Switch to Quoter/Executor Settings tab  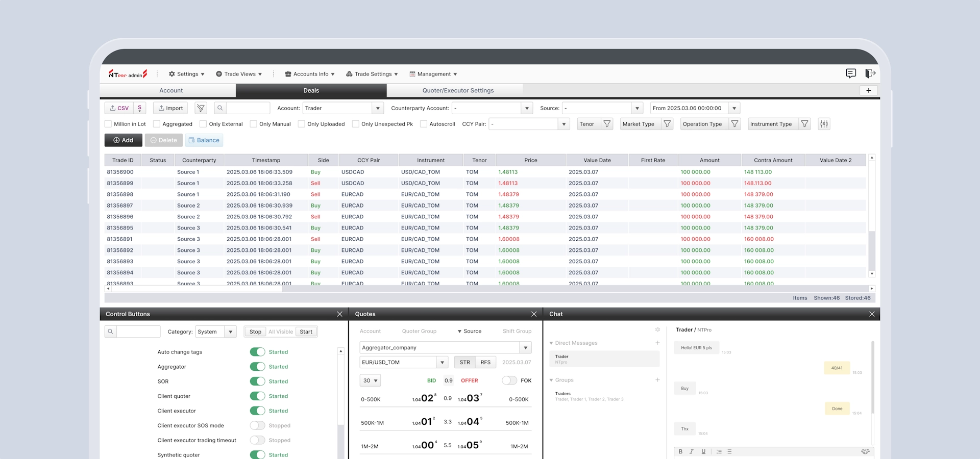pos(458,90)
